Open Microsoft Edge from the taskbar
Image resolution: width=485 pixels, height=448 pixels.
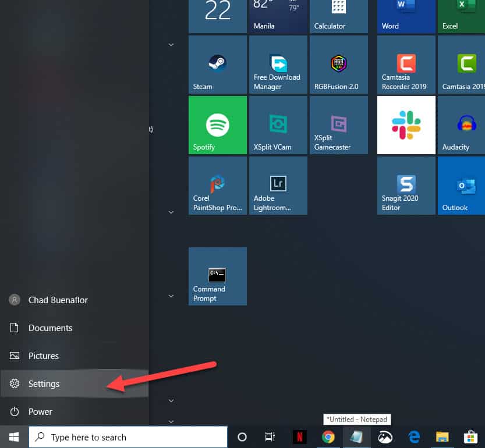tap(414, 437)
